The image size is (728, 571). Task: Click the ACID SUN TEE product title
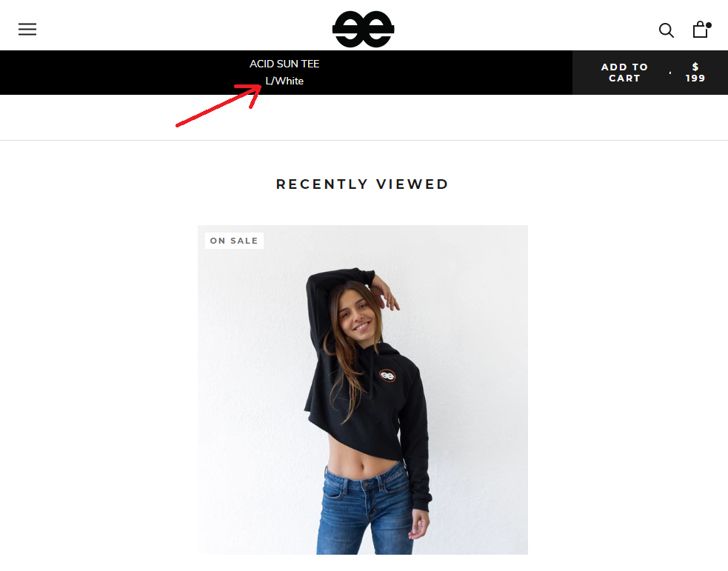click(x=284, y=64)
